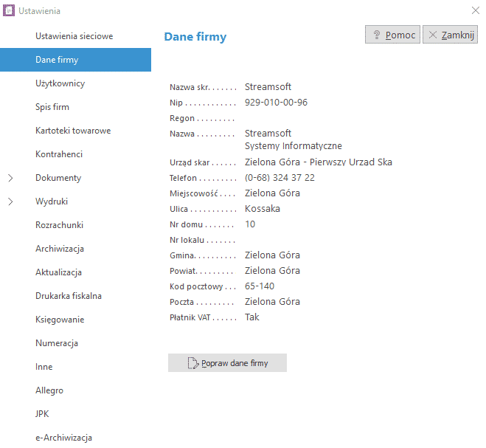Click the Ustawienia app icon in title bar
The image size is (486, 448).
(x=9, y=10)
